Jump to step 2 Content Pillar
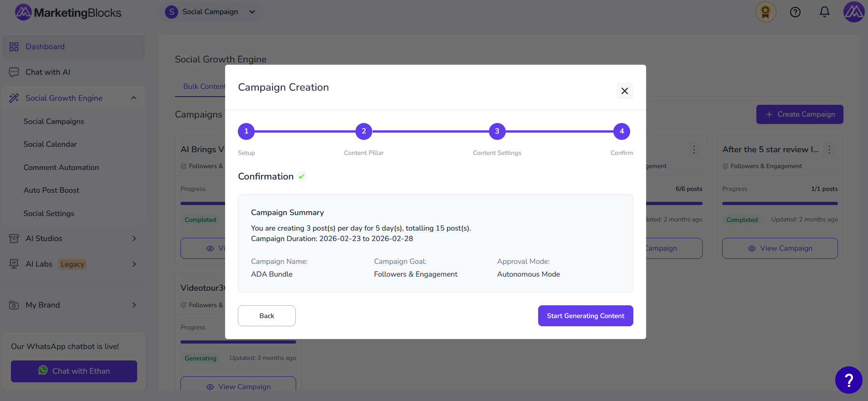Viewport: 868px width, 401px height. point(364,131)
